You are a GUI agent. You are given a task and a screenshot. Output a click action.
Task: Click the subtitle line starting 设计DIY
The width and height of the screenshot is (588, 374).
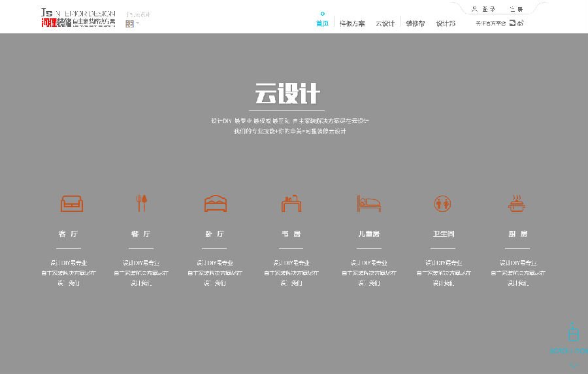click(x=290, y=121)
